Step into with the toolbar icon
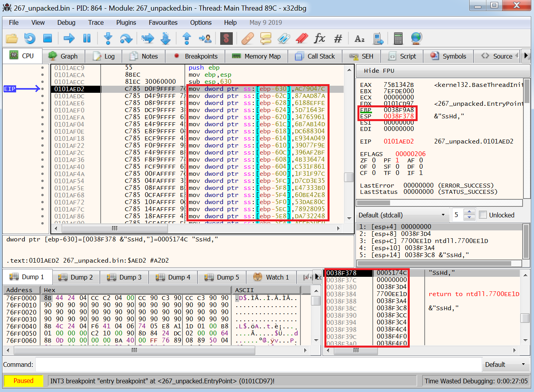534x392 pixels. 108,39
